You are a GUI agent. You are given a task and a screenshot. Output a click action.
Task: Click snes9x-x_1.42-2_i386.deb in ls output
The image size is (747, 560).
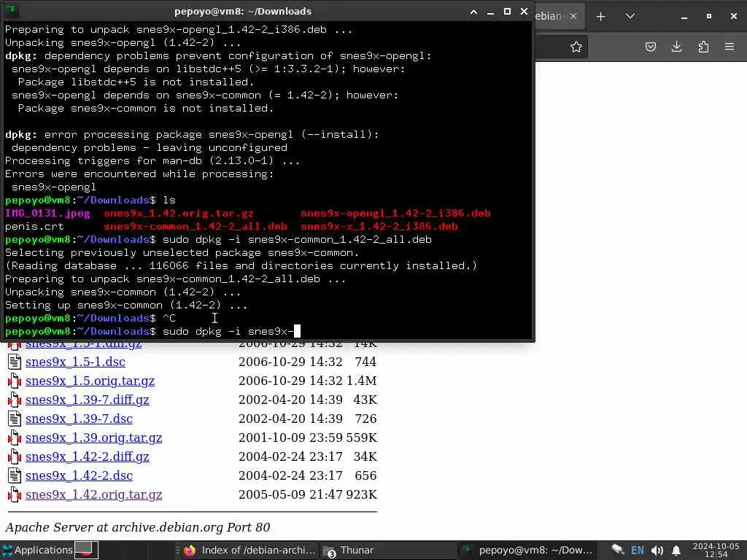click(x=379, y=226)
